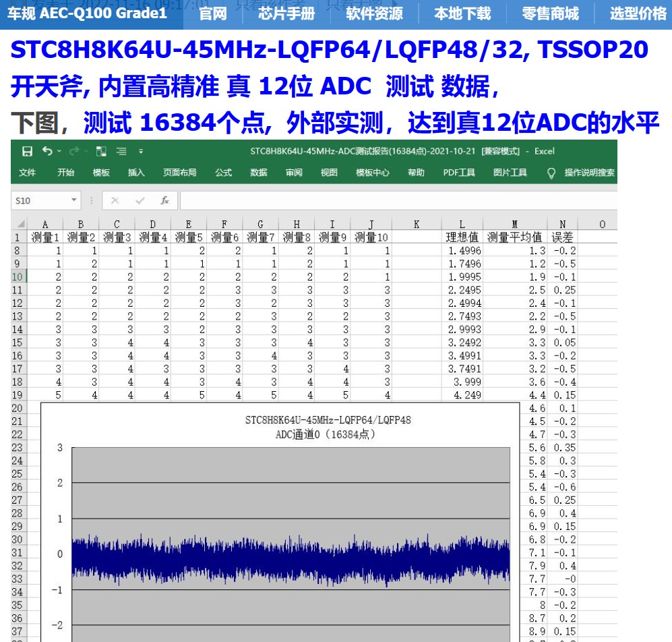Image resolution: width=672 pixels, height=642 pixels.
Task: Open the Undo history dropdown arrow
Action: 59,151
